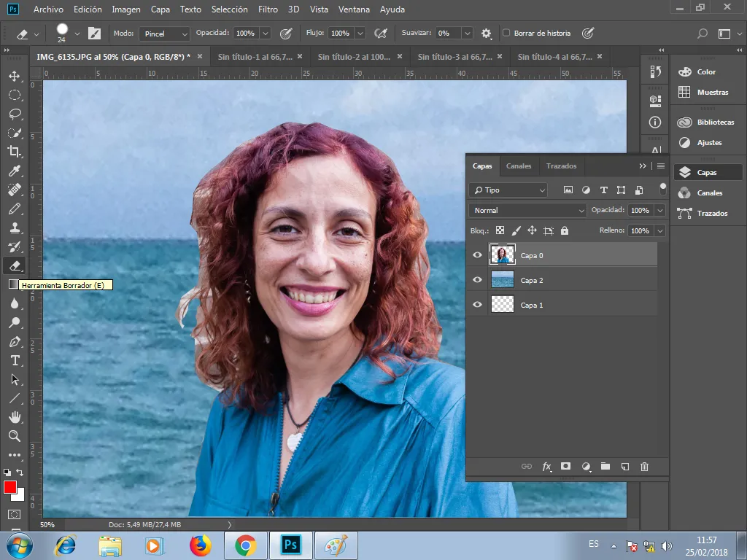
Task: Open the Muestras panel
Action: point(707,93)
